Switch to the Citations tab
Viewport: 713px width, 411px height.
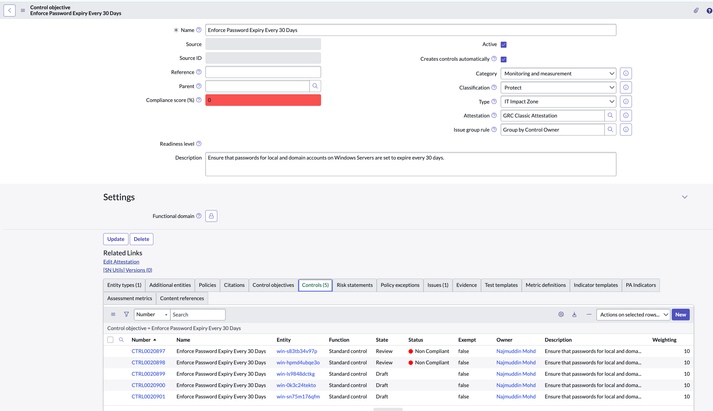234,285
